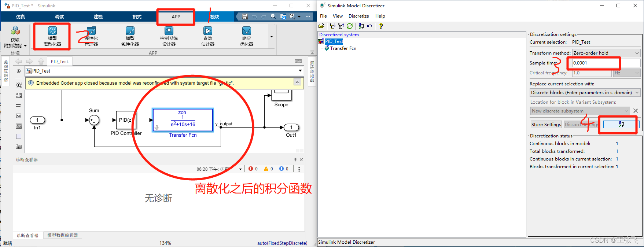Screen dimensions: 644x247
Task: Open the 参数估计器 app
Action: (x=208, y=36)
